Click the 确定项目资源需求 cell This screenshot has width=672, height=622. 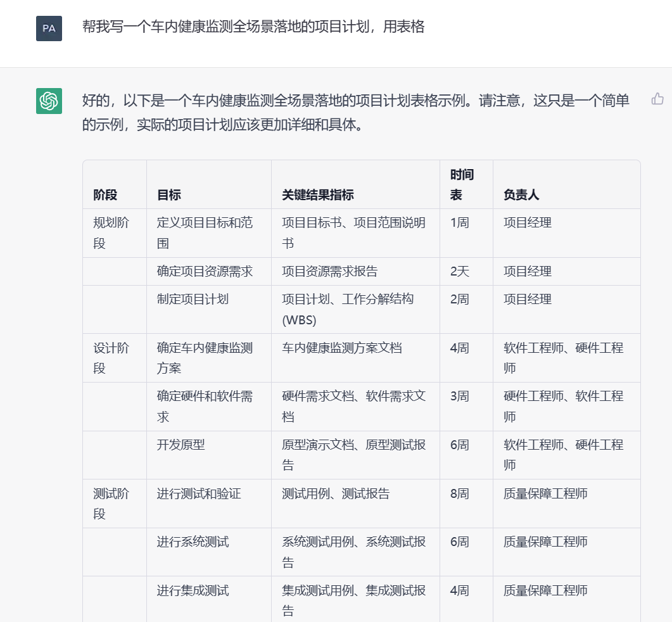(205, 271)
